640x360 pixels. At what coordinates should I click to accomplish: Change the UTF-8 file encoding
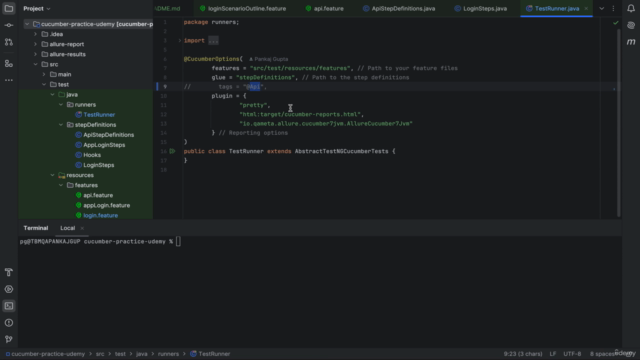(x=572, y=354)
